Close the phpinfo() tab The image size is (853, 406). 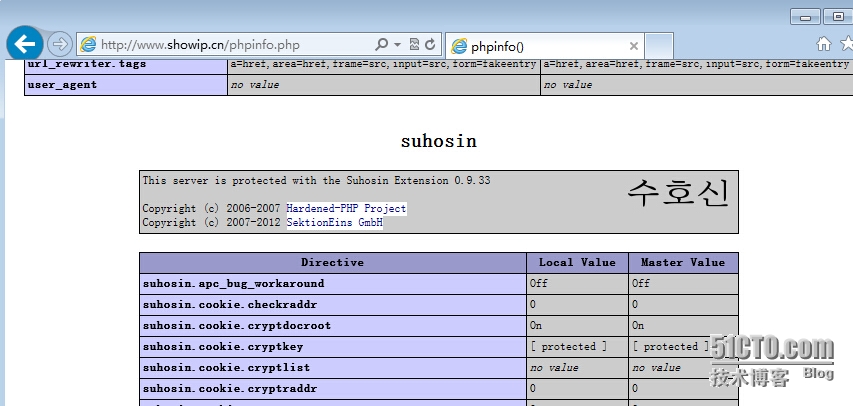point(633,46)
